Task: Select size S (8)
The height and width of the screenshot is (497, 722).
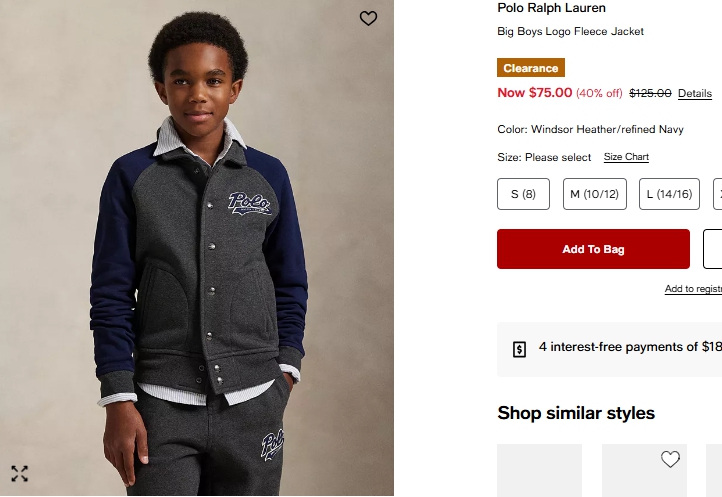Action: [523, 194]
